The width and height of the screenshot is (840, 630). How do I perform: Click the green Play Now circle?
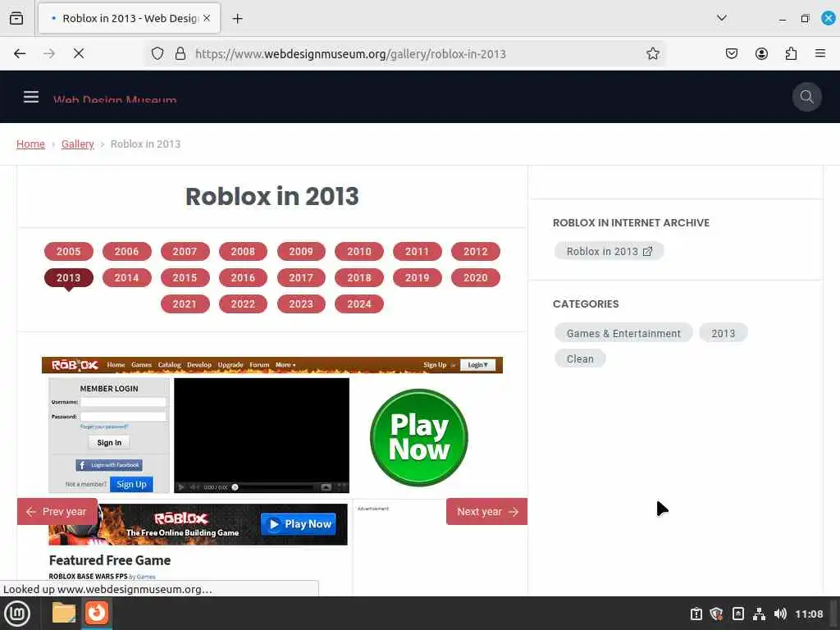coord(419,438)
